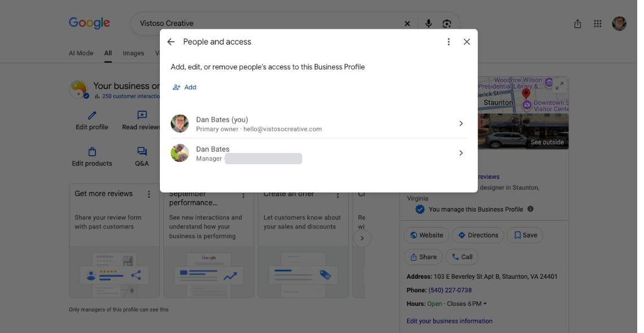Open the three-dot menu in People and access
This screenshot has height=333, width=644.
point(449,42)
